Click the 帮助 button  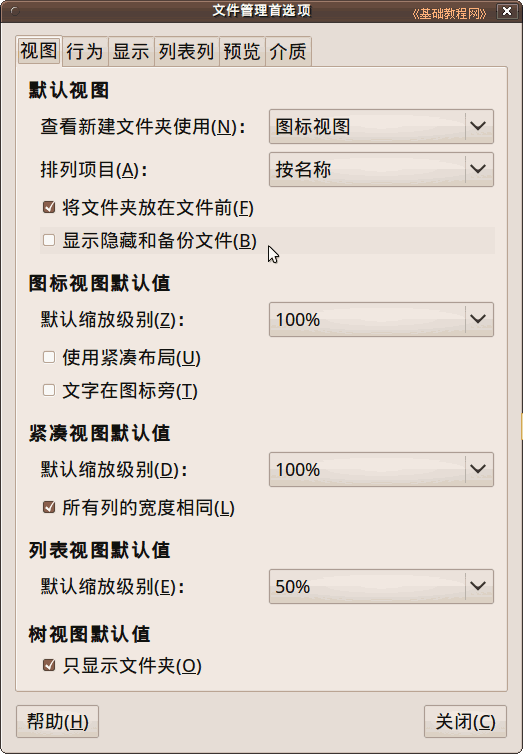pyautogui.click(x=57, y=721)
